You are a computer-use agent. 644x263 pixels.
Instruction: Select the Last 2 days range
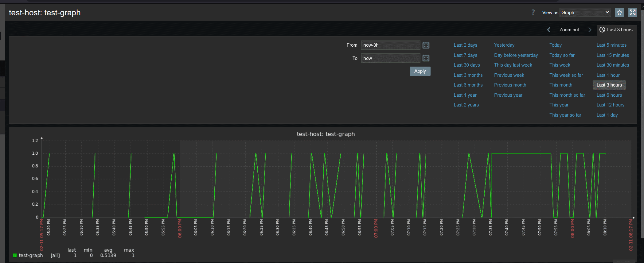[465, 45]
